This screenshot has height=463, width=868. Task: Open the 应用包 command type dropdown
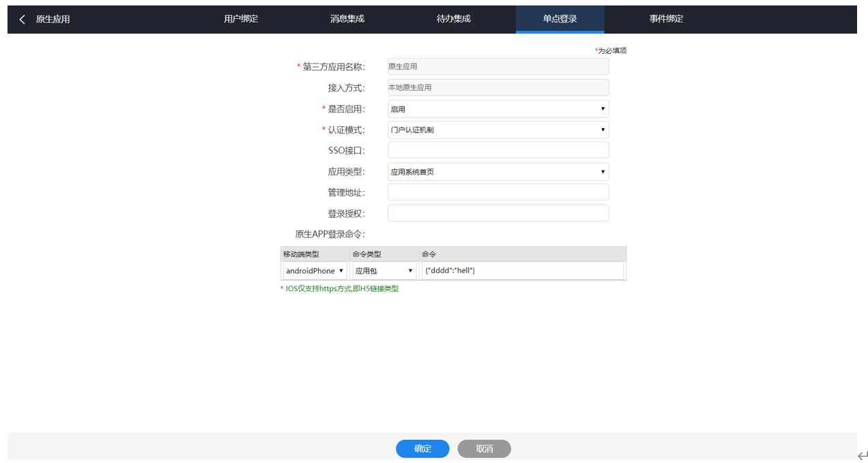pyautogui.click(x=384, y=271)
